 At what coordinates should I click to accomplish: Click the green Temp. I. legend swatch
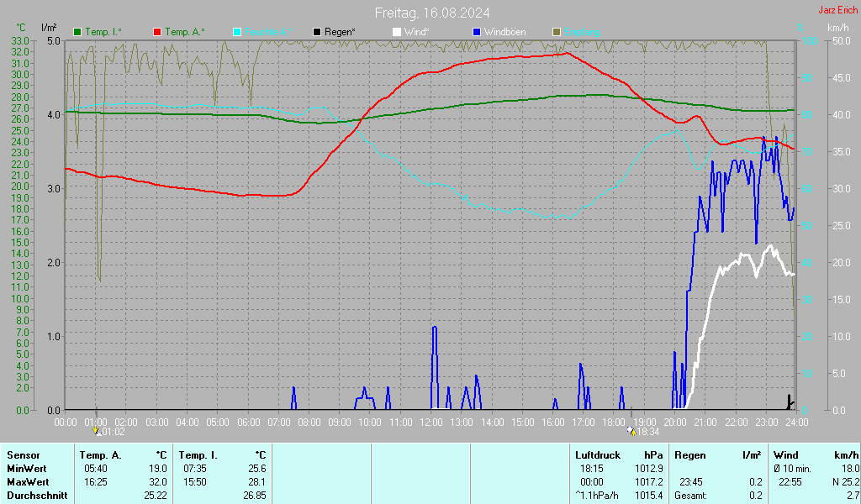pos(78,32)
